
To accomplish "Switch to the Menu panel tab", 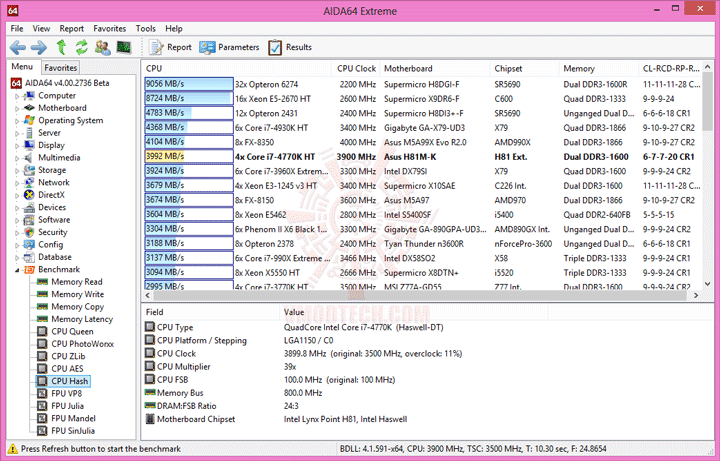I will (22, 67).
